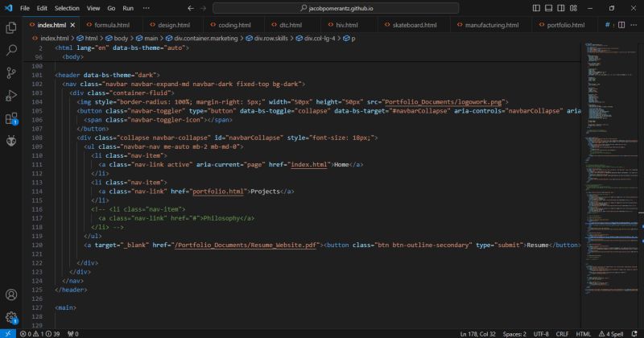Open the Edit menu
Viewport: 644px width, 338px height.
point(42,8)
